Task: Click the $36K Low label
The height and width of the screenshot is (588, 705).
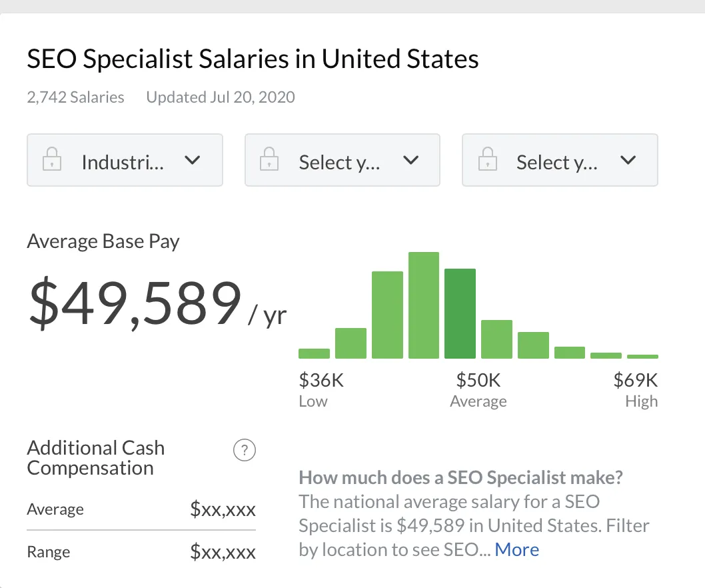Action: pos(321,389)
